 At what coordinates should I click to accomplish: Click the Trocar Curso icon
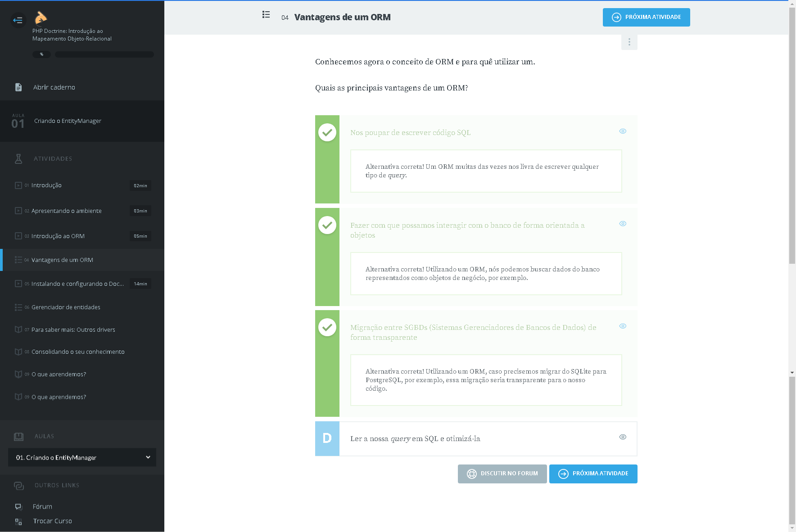18,521
